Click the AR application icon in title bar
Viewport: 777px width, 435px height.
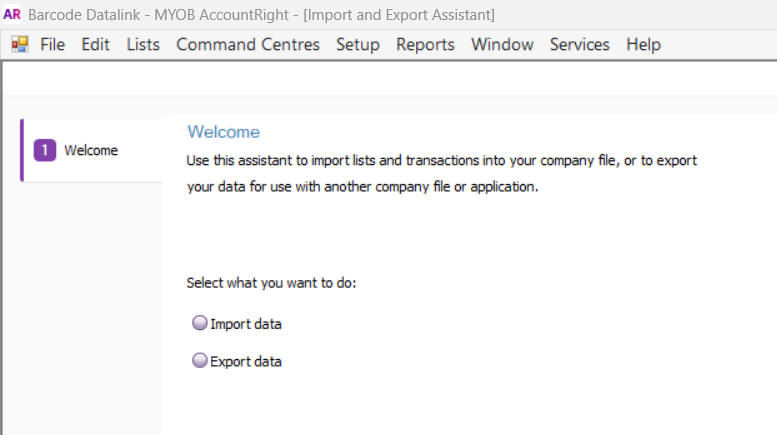[12, 14]
